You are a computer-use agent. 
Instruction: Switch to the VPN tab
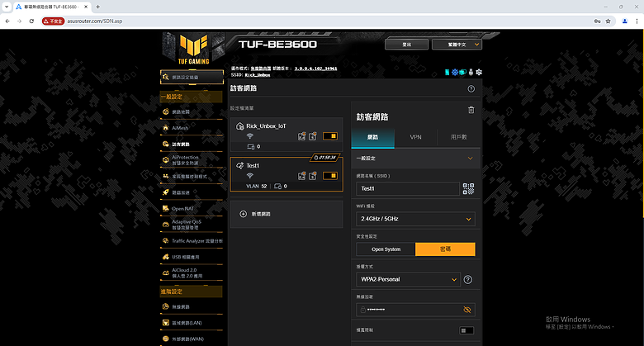(x=415, y=137)
